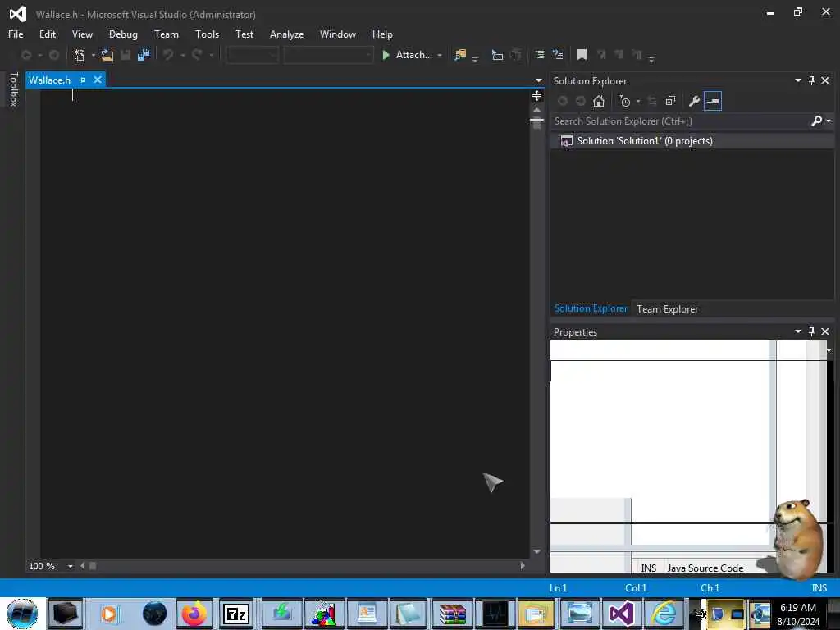
Task: Open the Debug menu
Action: pyautogui.click(x=123, y=34)
